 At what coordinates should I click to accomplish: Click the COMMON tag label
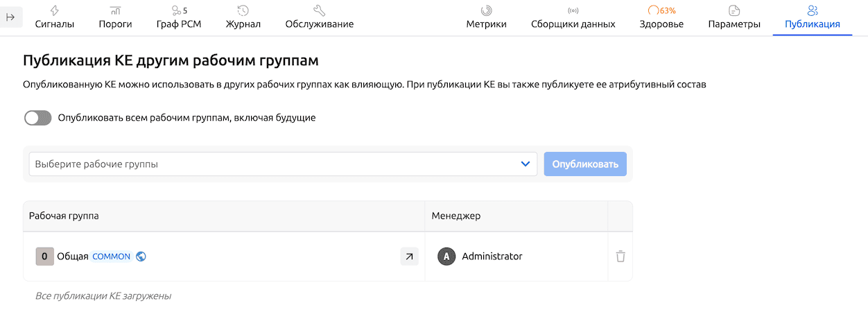(x=111, y=257)
